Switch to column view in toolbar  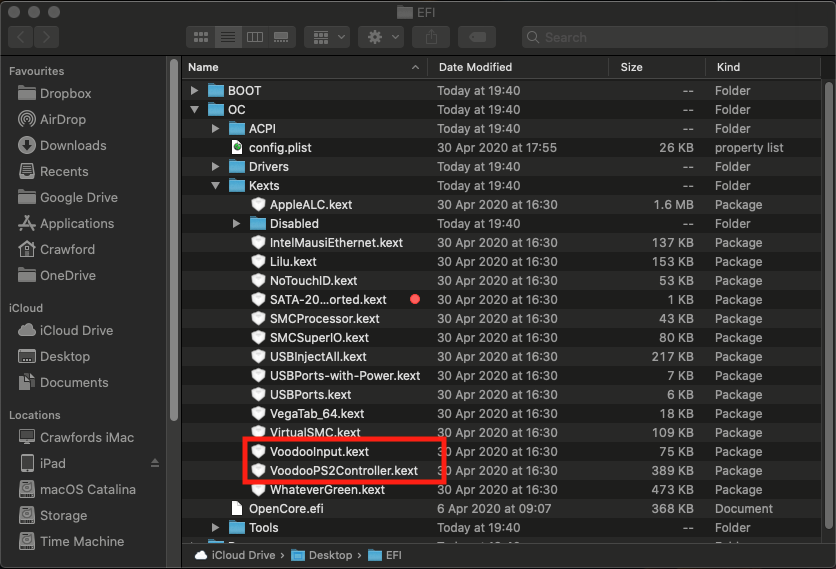coord(255,37)
